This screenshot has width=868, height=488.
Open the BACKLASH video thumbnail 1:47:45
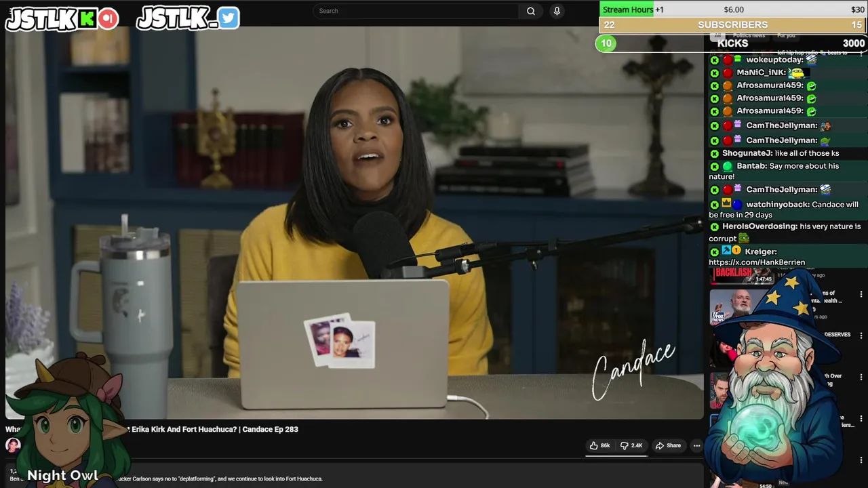click(x=741, y=275)
